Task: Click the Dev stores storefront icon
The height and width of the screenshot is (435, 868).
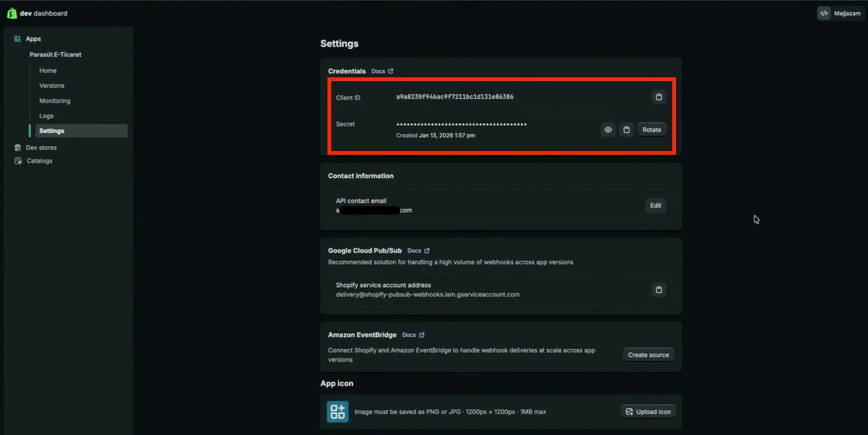Action: click(18, 147)
